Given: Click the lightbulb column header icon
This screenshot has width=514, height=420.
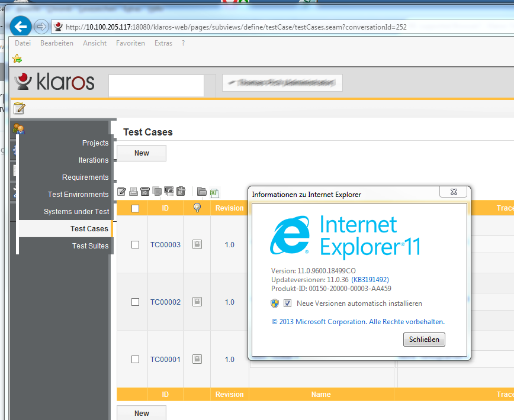Looking at the screenshot, I should click(x=197, y=208).
